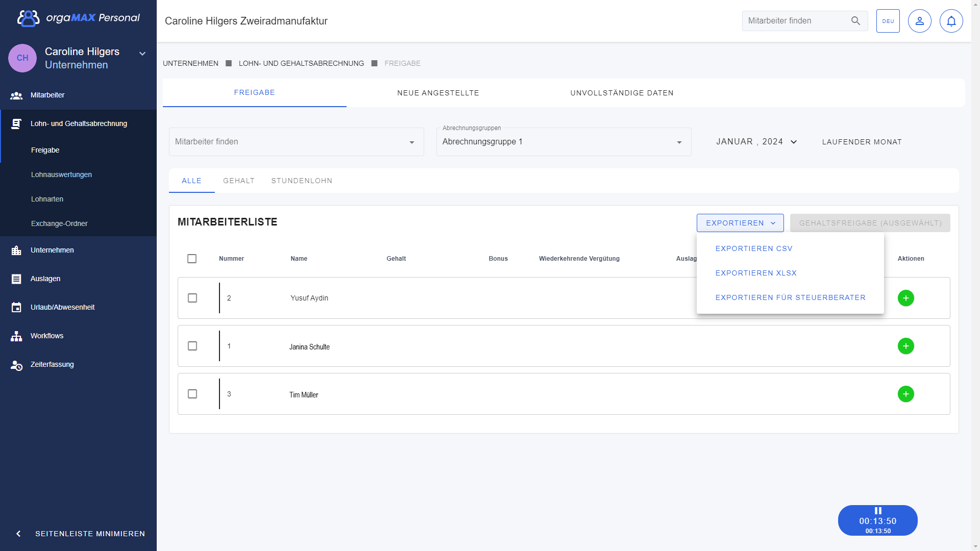Open the Lohnauswertungen sidebar link

[61, 174]
